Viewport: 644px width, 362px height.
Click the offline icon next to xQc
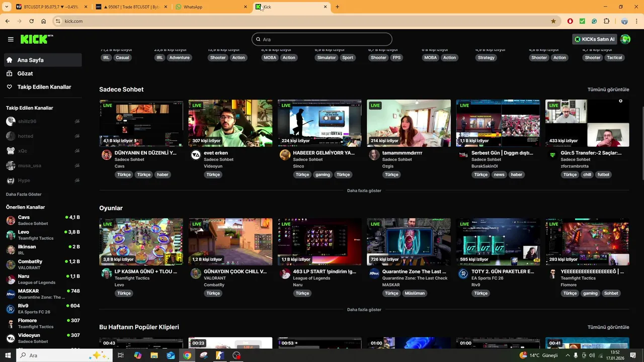(77, 151)
